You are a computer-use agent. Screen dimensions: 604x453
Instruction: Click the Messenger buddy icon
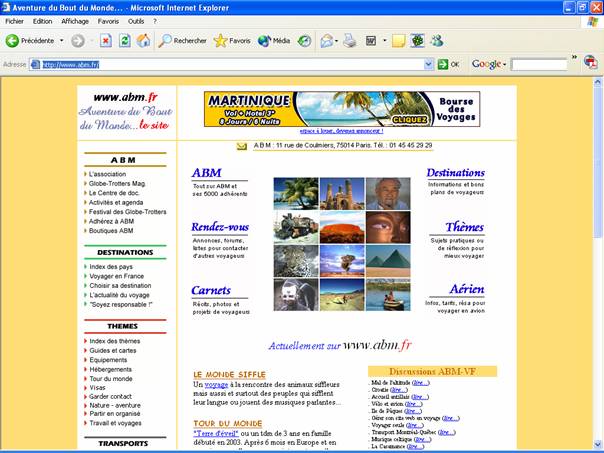click(437, 40)
